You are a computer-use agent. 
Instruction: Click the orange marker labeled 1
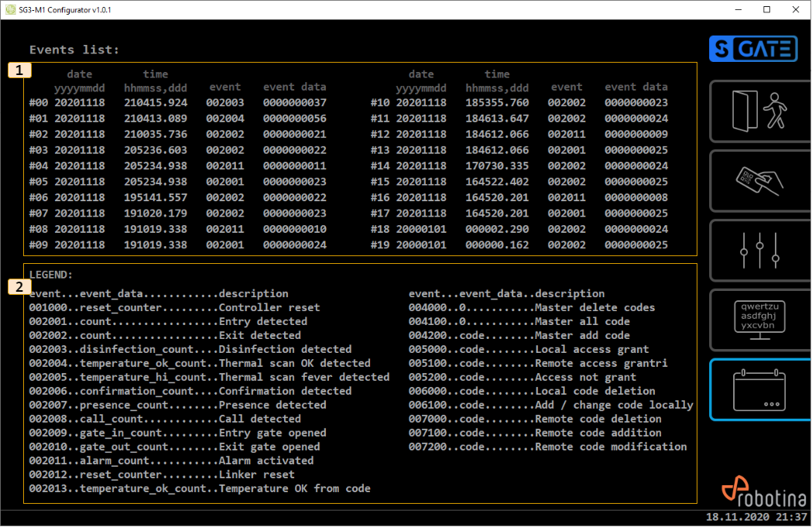tap(19, 70)
